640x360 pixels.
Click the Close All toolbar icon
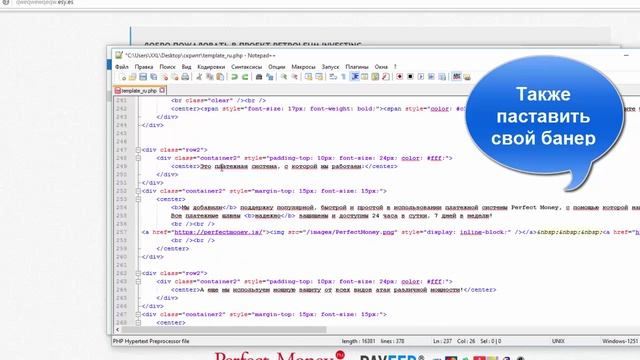(175, 77)
